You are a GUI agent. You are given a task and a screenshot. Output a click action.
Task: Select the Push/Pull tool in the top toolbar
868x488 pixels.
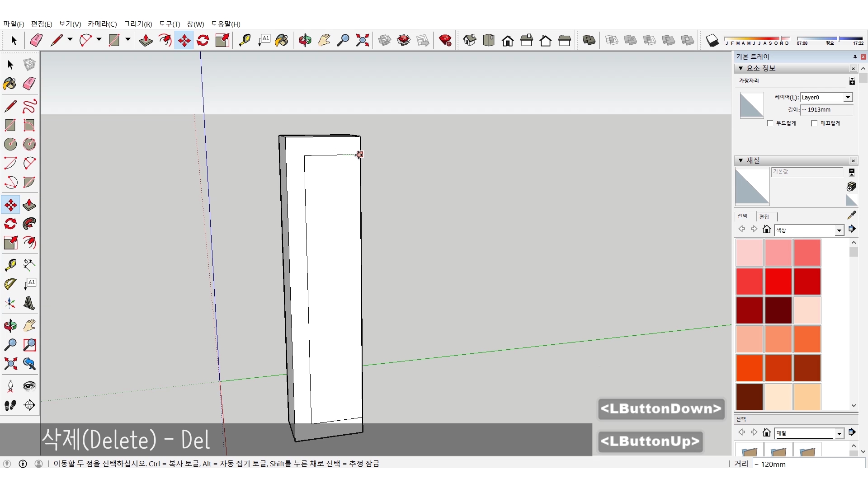tap(146, 41)
